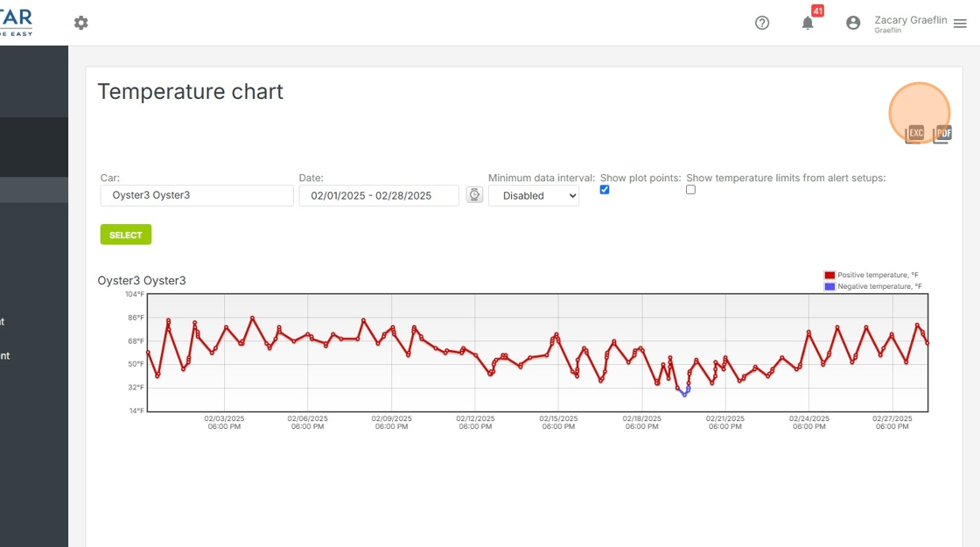The image size is (980, 547).
Task: Click the 02/24/2025 06:00 PM axis label
Action: 809,423
